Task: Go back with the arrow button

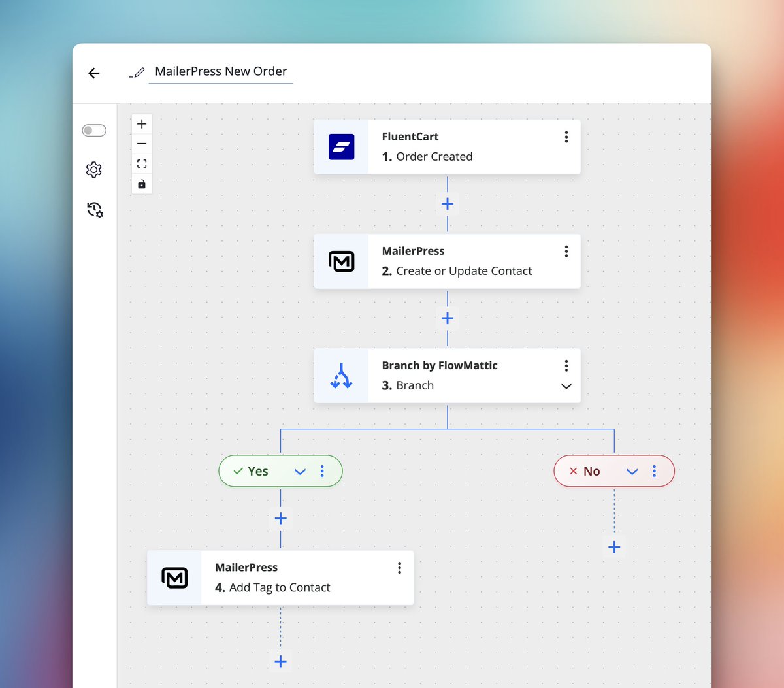Action: (x=93, y=73)
